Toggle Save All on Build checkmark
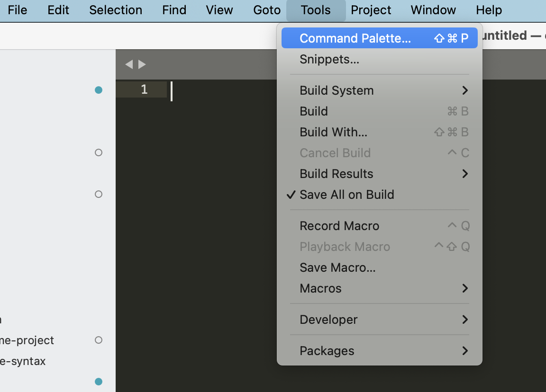 (346, 195)
